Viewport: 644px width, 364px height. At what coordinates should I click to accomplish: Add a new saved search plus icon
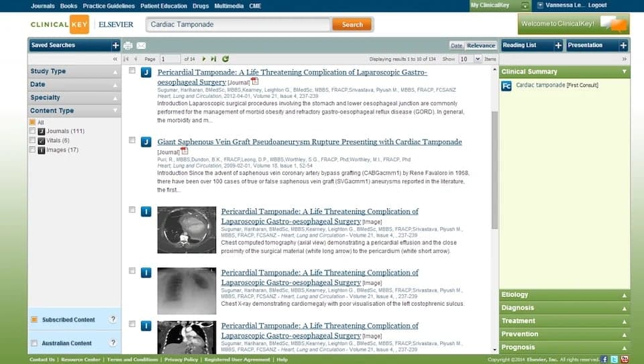[x=115, y=46]
